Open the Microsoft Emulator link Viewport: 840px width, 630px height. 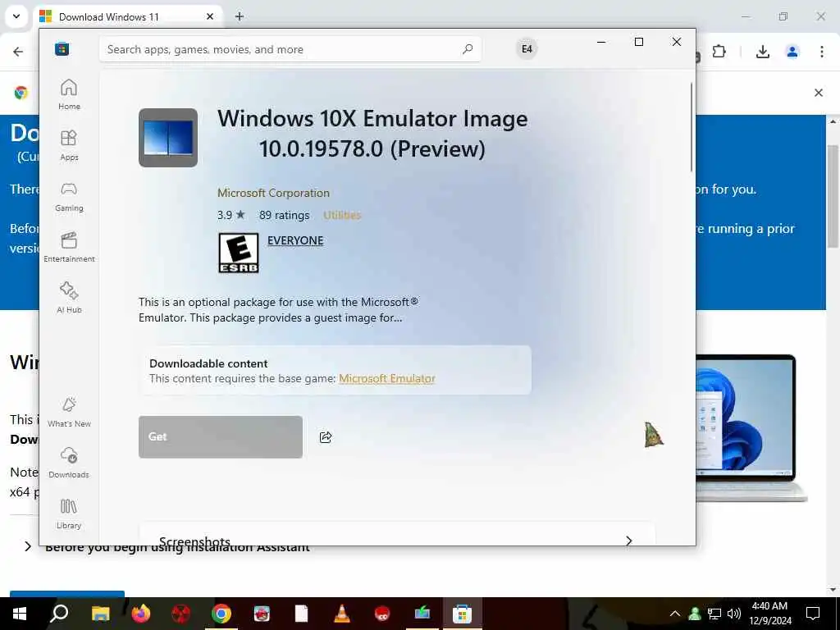pos(387,378)
